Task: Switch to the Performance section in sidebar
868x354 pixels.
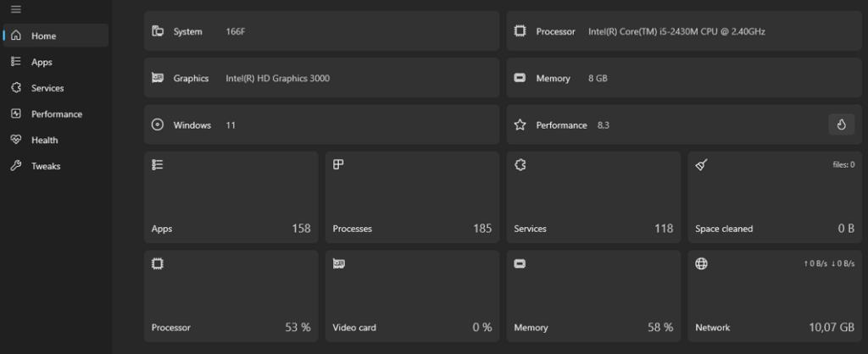Action: [x=55, y=114]
